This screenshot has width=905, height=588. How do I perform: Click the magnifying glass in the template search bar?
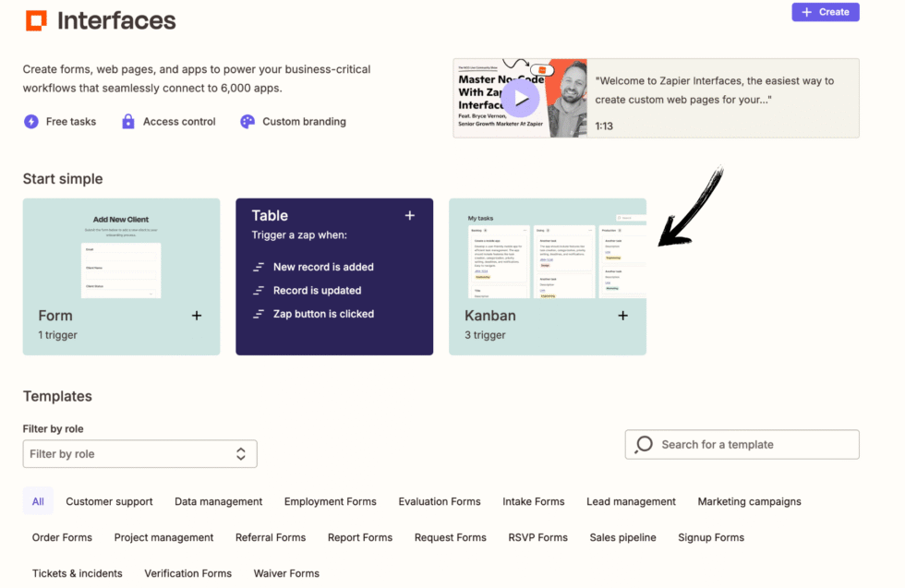coord(644,444)
